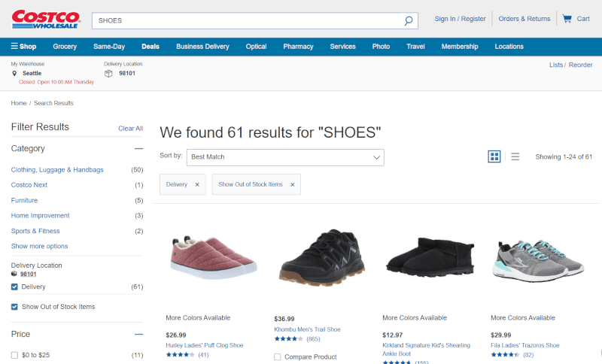Open the Deals menu item

(150, 47)
